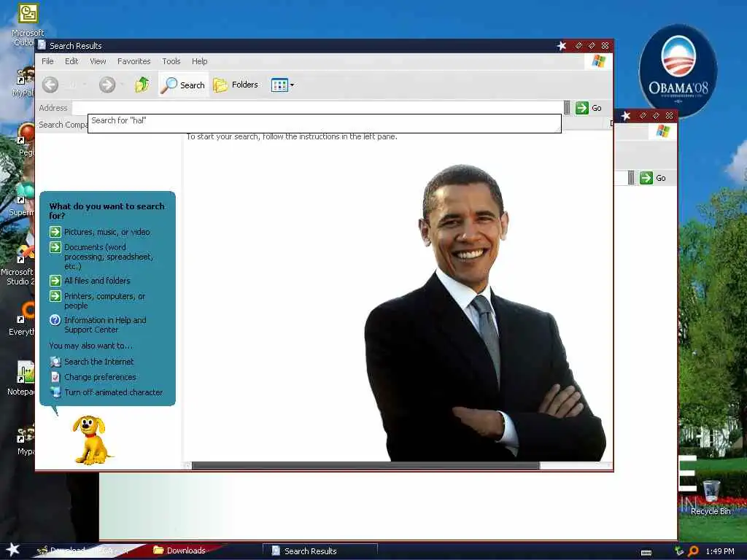
Task: Click the horizontal scrollbar in results pane
Action: click(365, 466)
